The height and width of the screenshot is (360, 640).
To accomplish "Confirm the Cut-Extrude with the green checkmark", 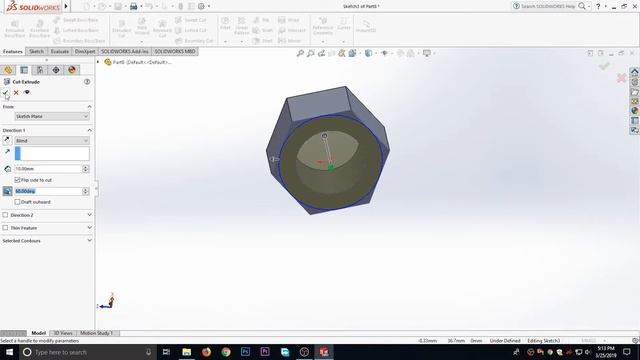I will 5,93.
